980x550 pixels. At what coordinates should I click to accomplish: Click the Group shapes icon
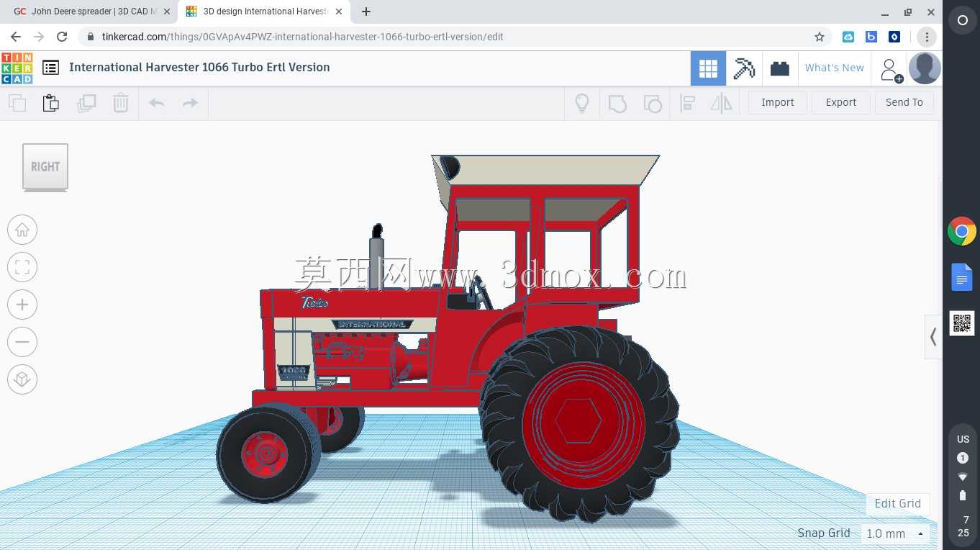click(617, 103)
